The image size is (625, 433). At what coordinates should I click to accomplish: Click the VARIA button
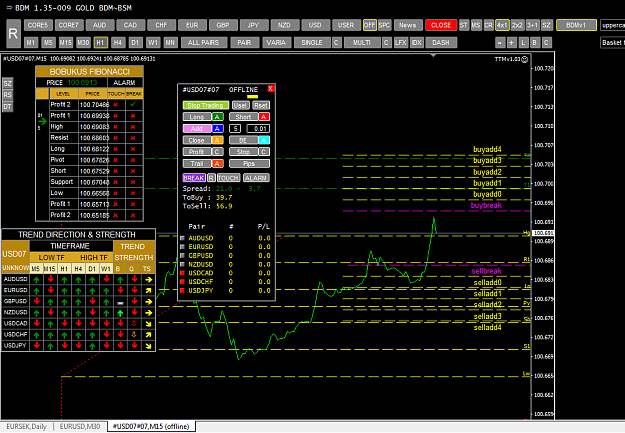click(x=276, y=42)
